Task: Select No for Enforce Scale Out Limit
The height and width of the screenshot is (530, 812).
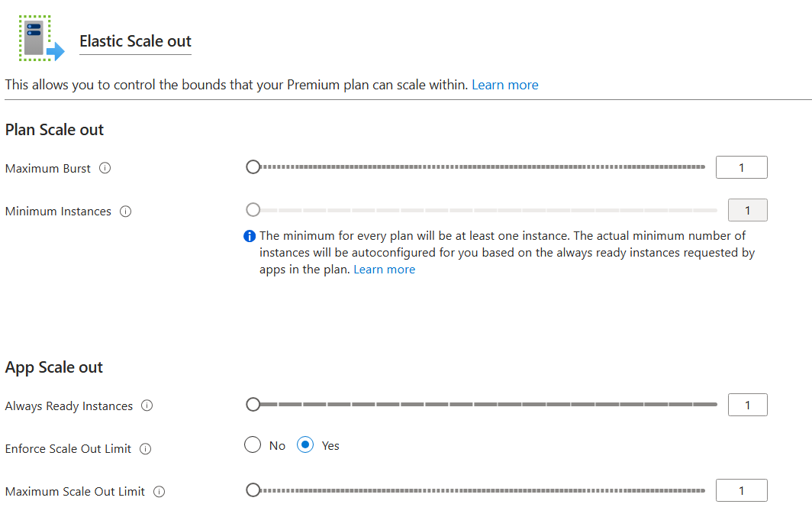Action: [x=253, y=445]
